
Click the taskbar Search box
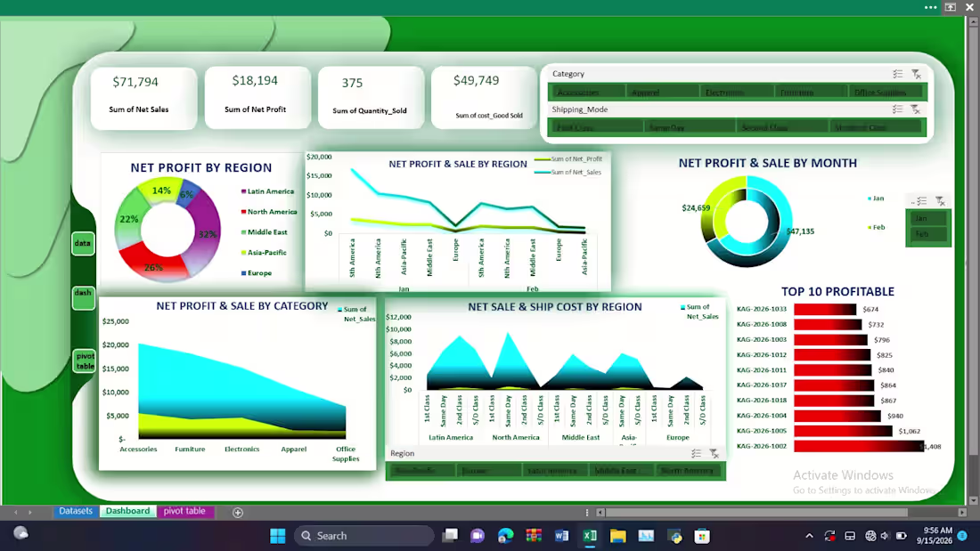tap(363, 536)
